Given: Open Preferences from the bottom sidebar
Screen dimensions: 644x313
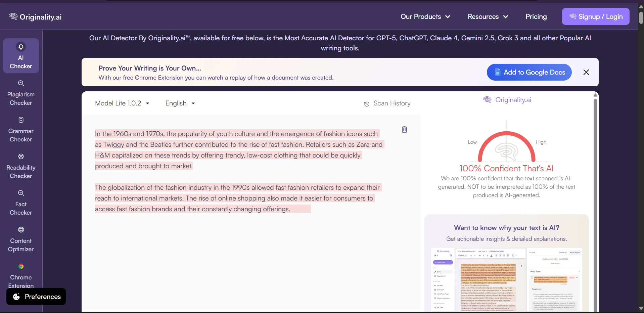Looking at the screenshot, I should click(x=36, y=297).
